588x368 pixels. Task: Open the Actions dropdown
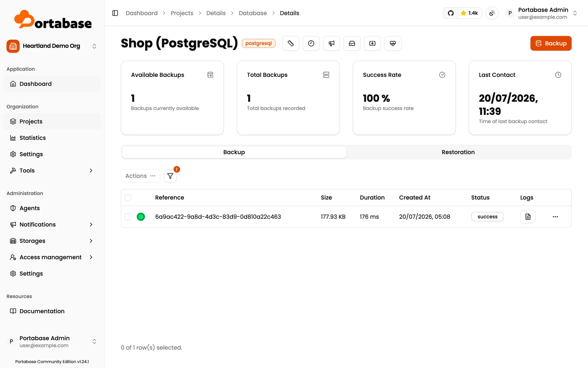click(x=140, y=176)
